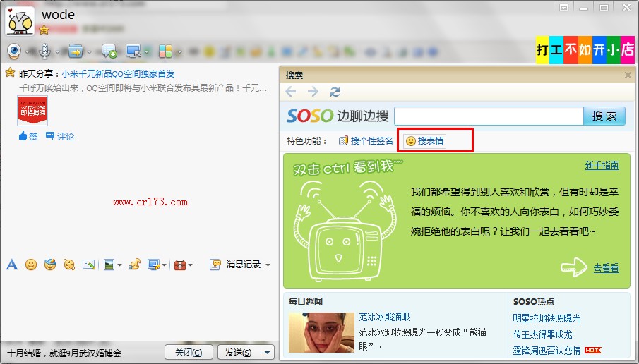Open the smiley emoticon picker

pos(31,265)
